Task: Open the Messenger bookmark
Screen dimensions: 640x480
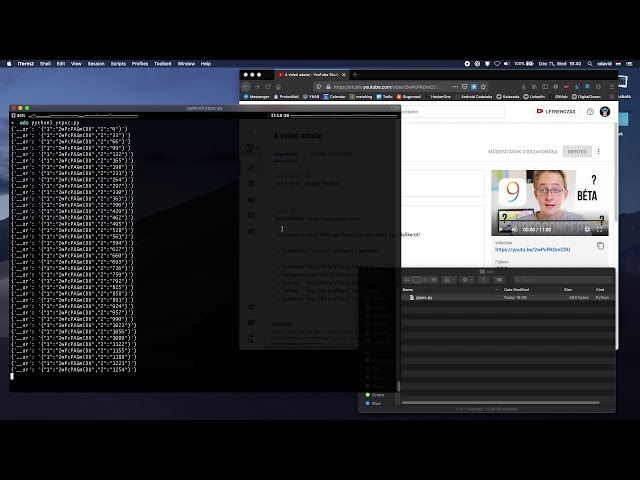Action: 256,97
